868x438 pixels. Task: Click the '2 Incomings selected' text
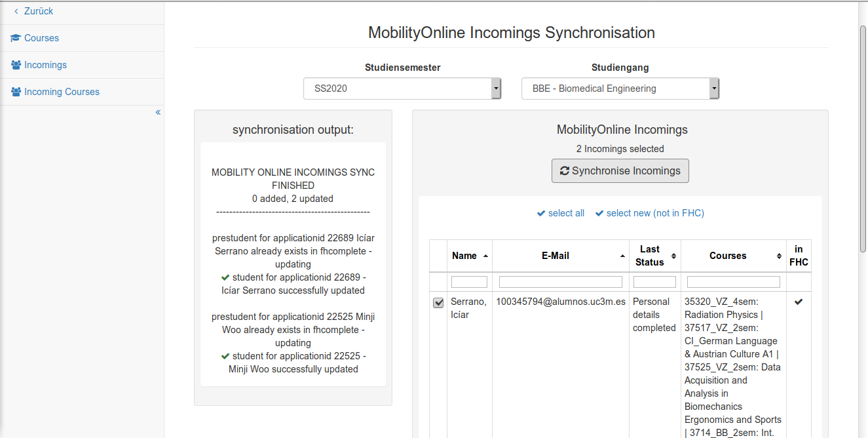pos(620,149)
